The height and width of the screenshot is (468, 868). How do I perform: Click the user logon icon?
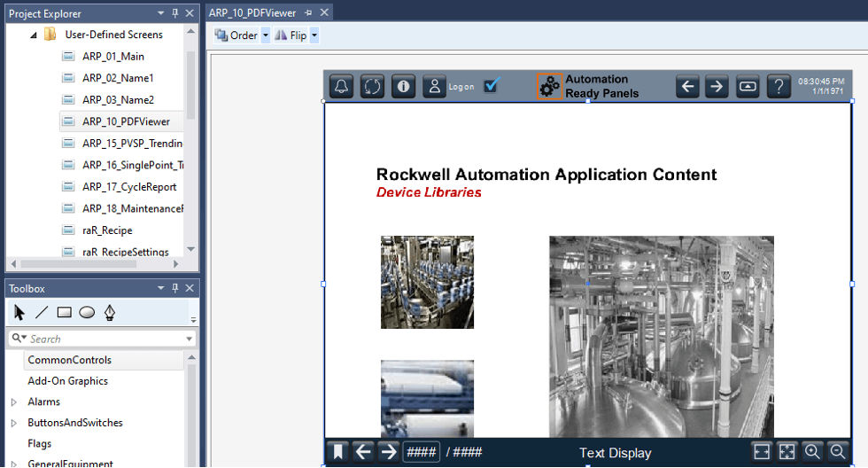click(435, 86)
